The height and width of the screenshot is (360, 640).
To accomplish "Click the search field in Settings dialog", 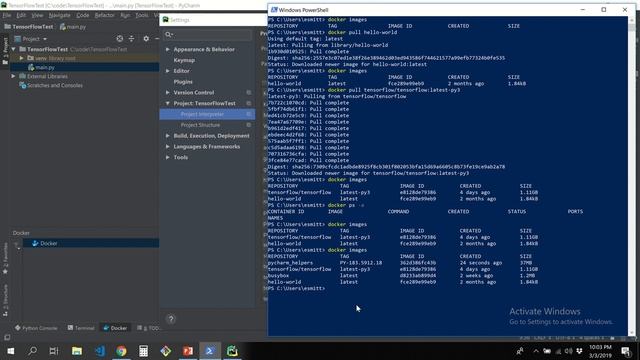I will coord(208,35).
